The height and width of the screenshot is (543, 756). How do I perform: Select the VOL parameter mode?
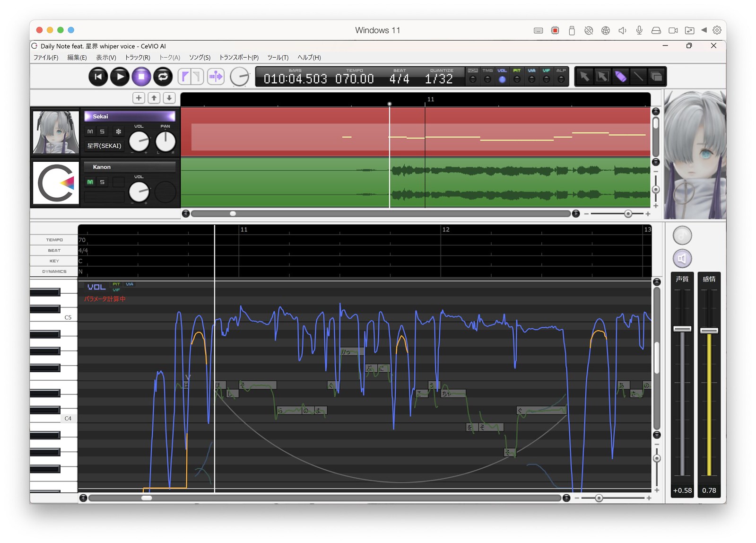[x=502, y=76]
